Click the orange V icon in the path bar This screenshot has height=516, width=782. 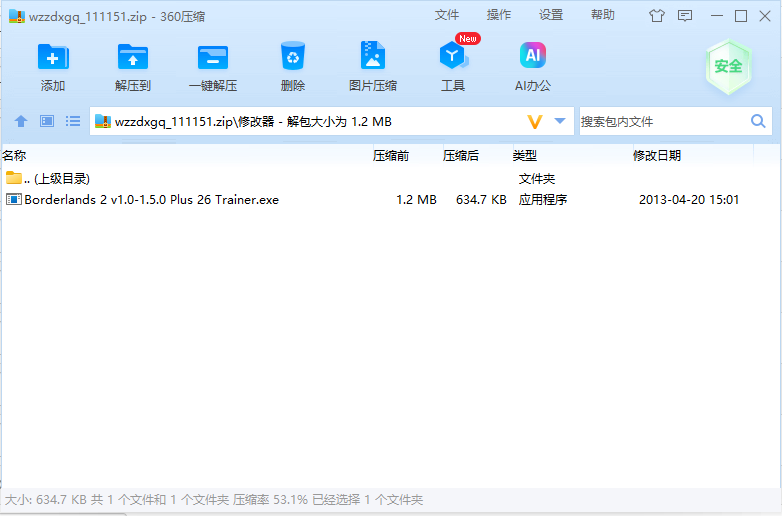535,122
